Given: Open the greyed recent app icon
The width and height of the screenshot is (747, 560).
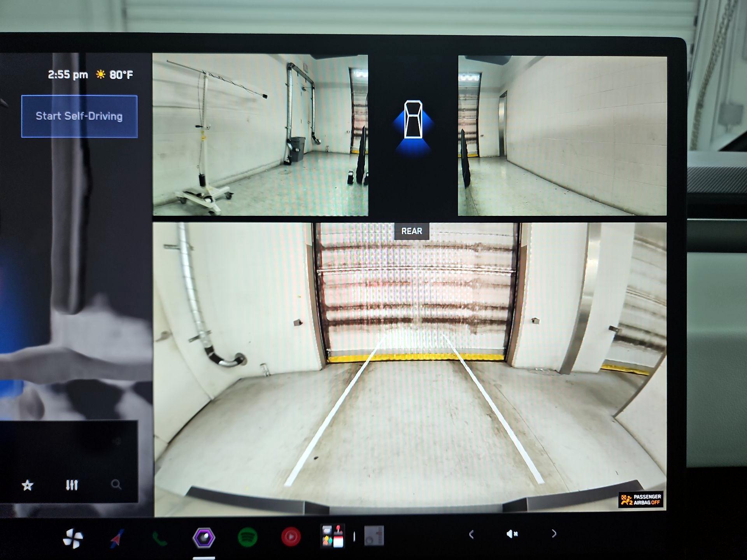Looking at the screenshot, I should pos(374,536).
